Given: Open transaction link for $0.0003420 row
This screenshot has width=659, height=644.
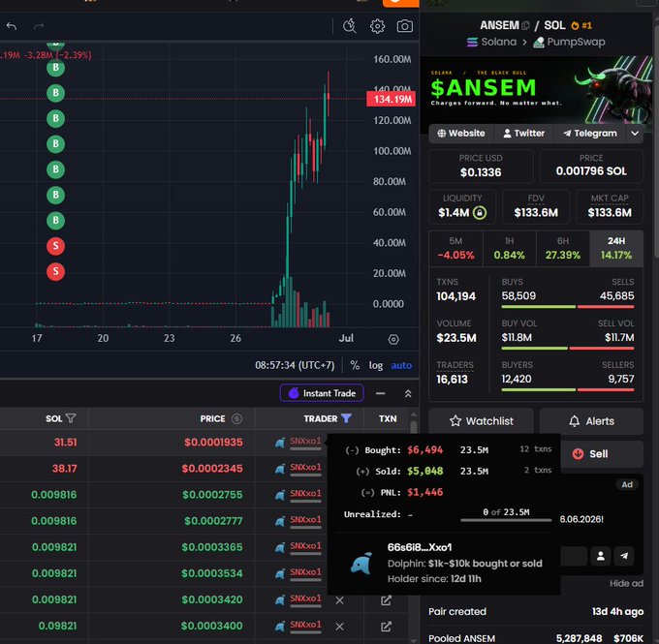Looking at the screenshot, I should point(386,600).
